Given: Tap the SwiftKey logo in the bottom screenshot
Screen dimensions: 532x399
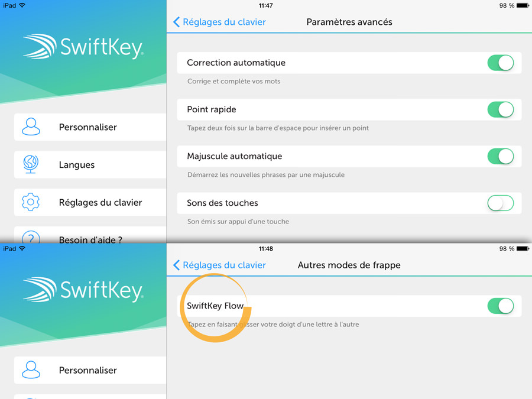Looking at the screenshot, I should (83, 290).
